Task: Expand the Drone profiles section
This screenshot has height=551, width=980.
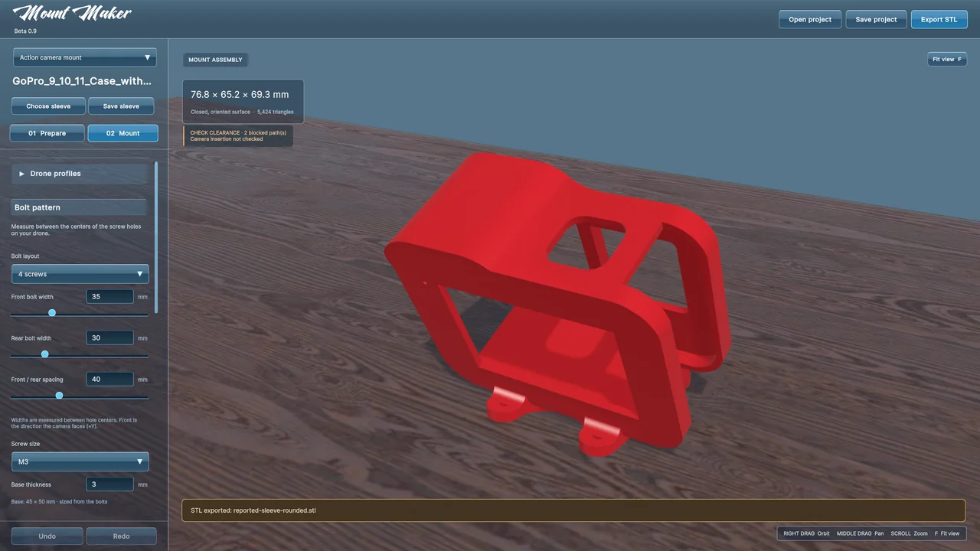Action: pos(80,174)
